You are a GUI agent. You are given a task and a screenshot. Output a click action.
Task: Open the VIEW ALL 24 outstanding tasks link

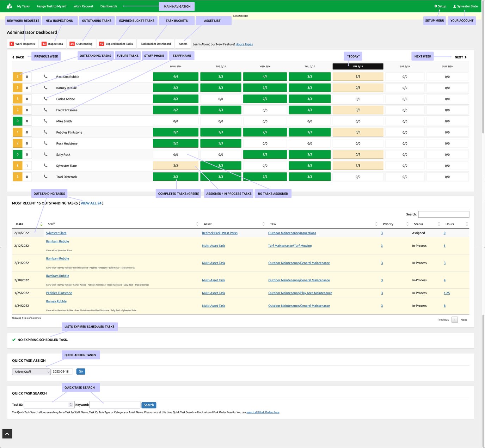[x=91, y=203]
